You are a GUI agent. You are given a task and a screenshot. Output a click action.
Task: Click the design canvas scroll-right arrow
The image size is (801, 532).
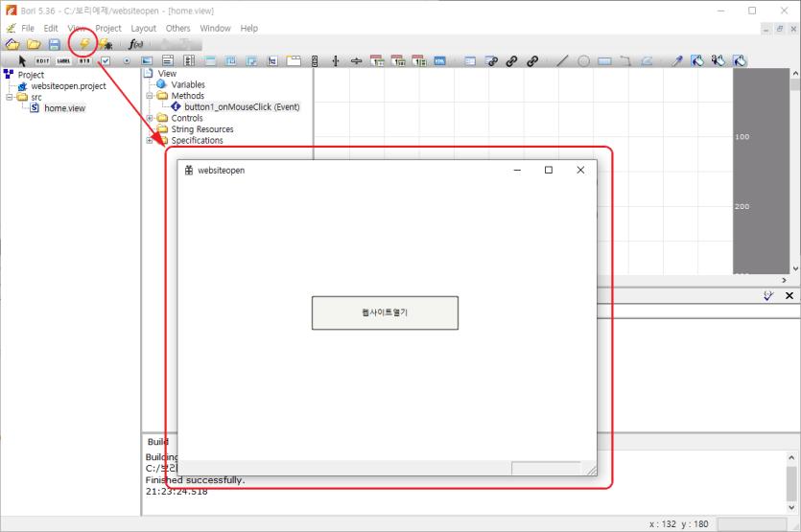coord(784,280)
